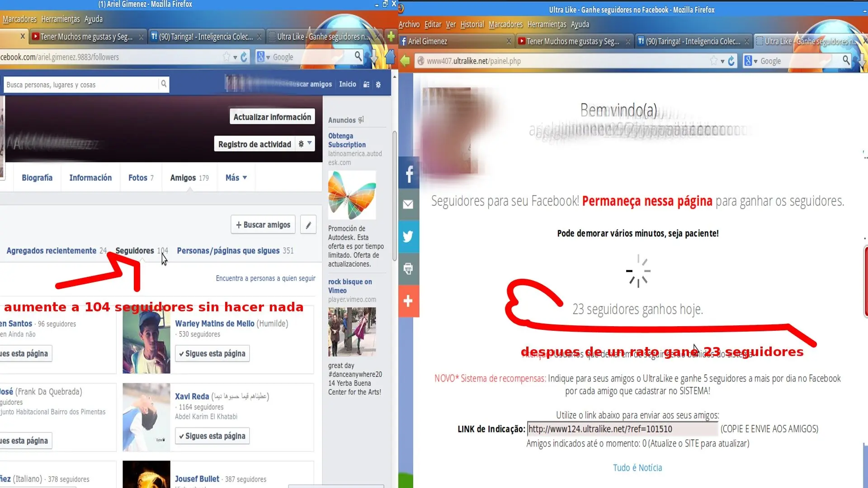Screen dimensions: 868x488
Task: Open the Información profile tab
Action: pyautogui.click(x=90, y=178)
